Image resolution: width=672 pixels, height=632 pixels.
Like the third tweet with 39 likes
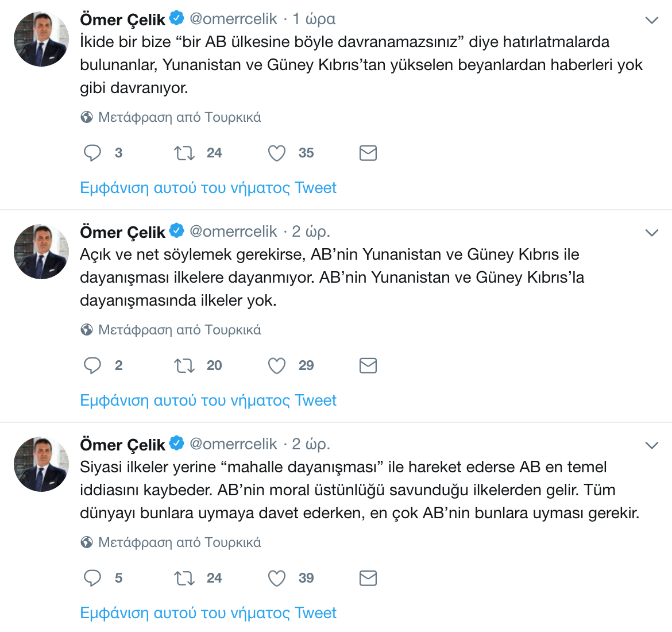[x=277, y=579]
